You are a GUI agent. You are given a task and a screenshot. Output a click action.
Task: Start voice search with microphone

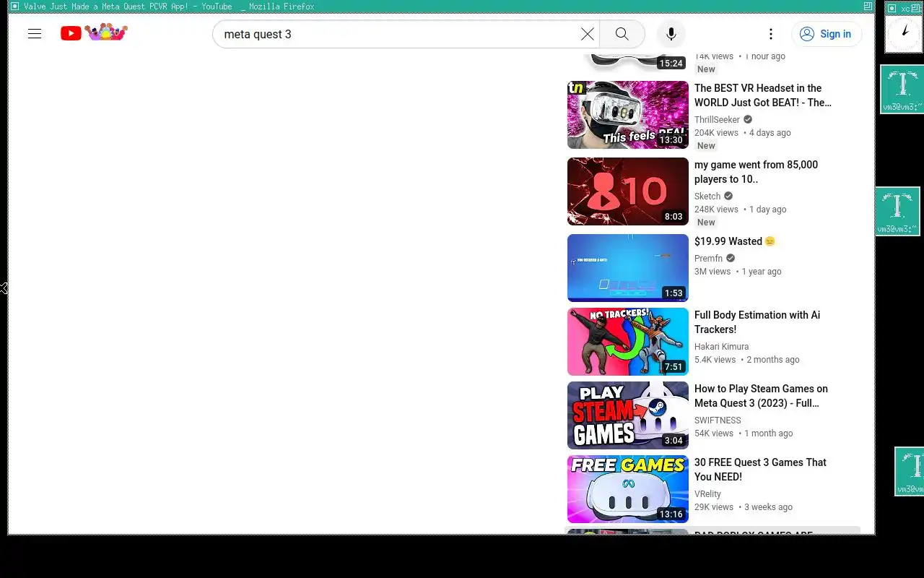tap(671, 34)
